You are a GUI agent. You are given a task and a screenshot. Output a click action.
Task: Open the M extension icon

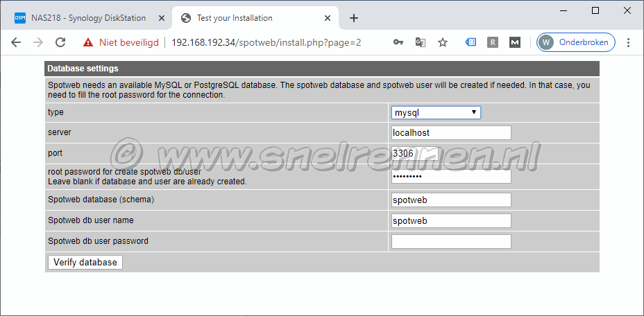515,42
